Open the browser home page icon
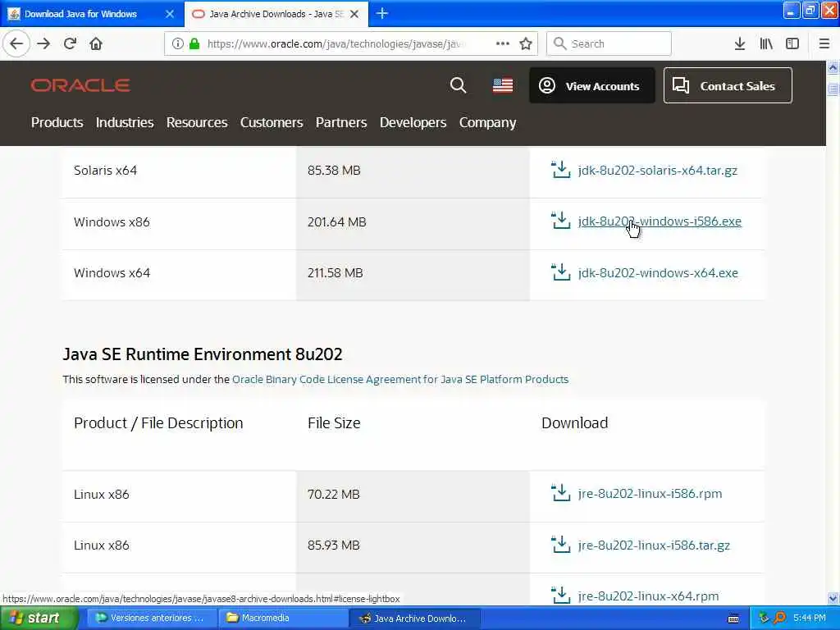 tap(96, 44)
